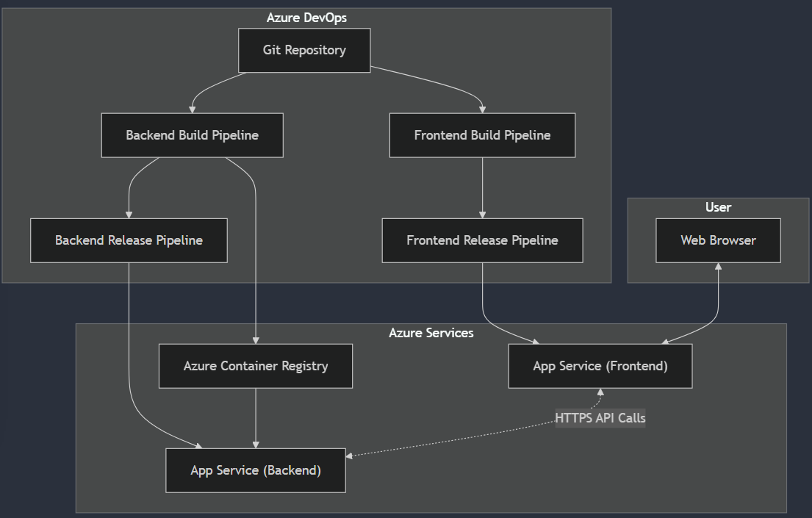Click the Backend Build Pipeline box

tap(192, 135)
